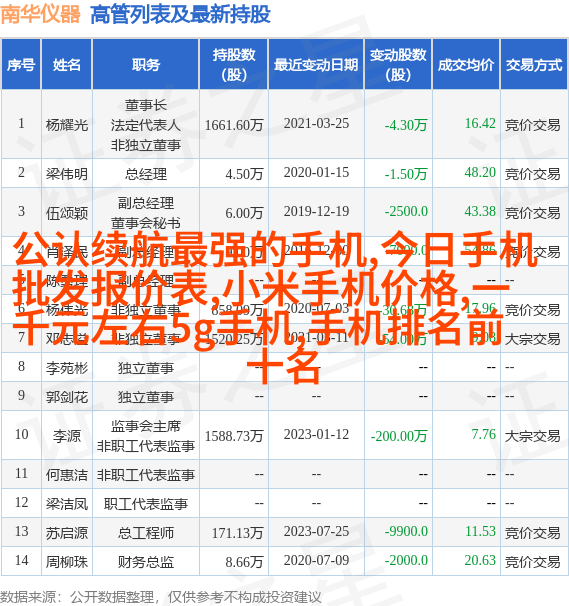Click the name 杨耀光 in row 1

pyautogui.click(x=67, y=125)
